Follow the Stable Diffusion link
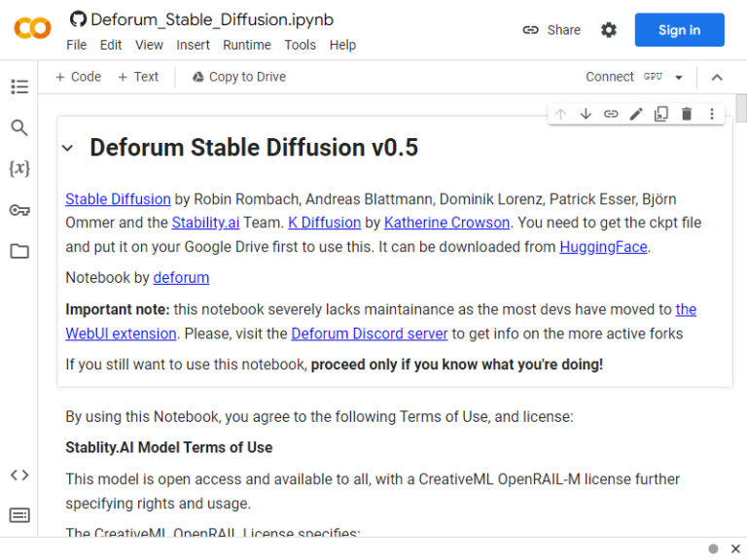This screenshot has width=747, height=560. click(118, 199)
